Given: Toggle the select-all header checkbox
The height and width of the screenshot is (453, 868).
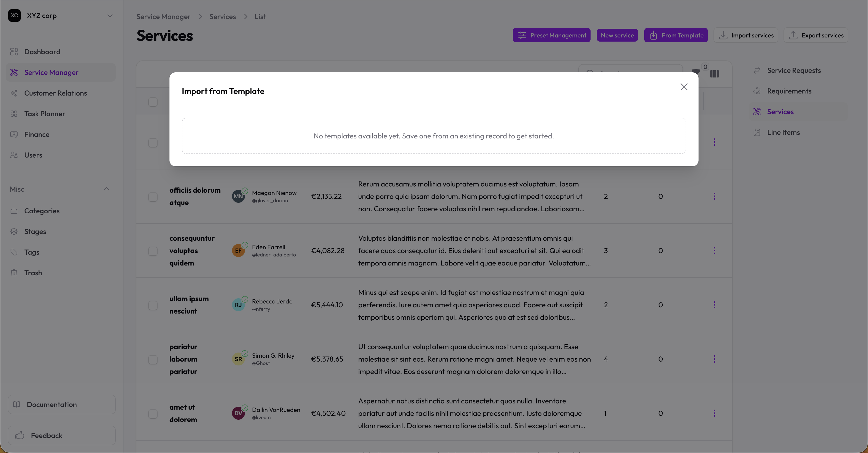Looking at the screenshot, I should pos(153,102).
